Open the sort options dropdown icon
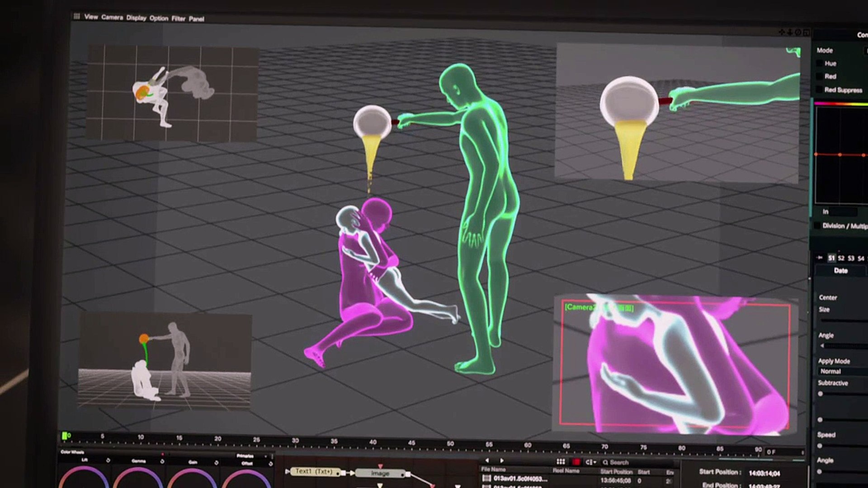Screen dimensions: 868x488 [590, 462]
